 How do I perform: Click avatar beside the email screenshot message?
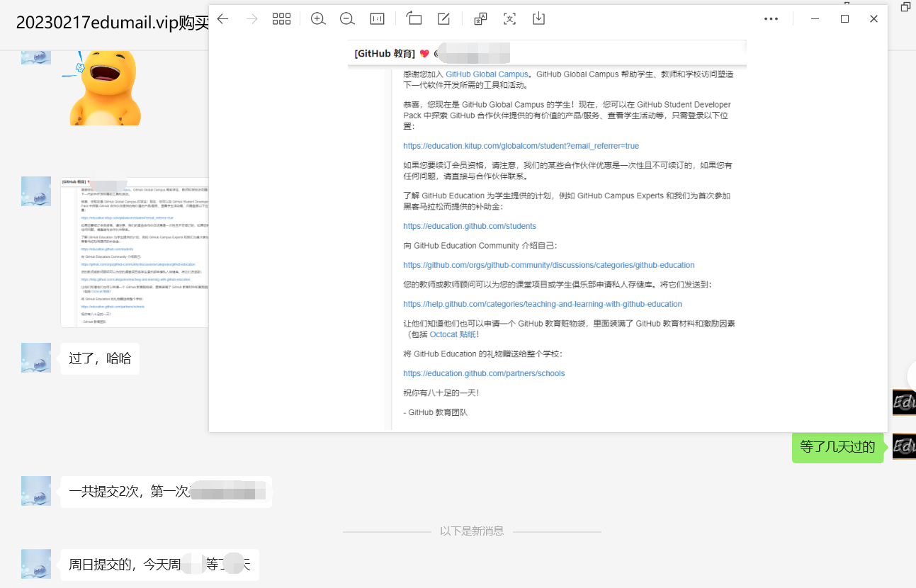tap(36, 191)
